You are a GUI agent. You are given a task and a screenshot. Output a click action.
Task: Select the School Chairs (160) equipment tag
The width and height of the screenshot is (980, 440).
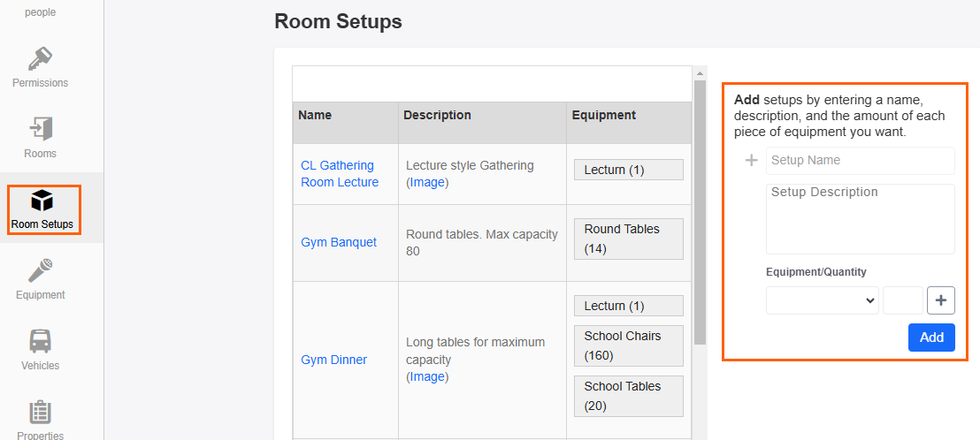(x=629, y=345)
